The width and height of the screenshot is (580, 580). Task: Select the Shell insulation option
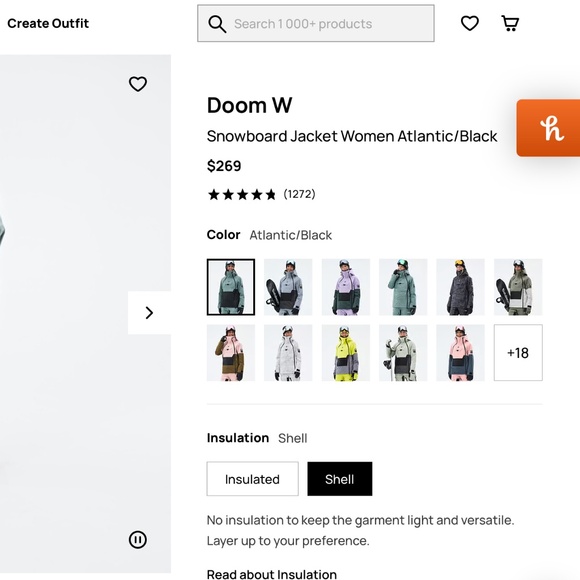(x=340, y=479)
